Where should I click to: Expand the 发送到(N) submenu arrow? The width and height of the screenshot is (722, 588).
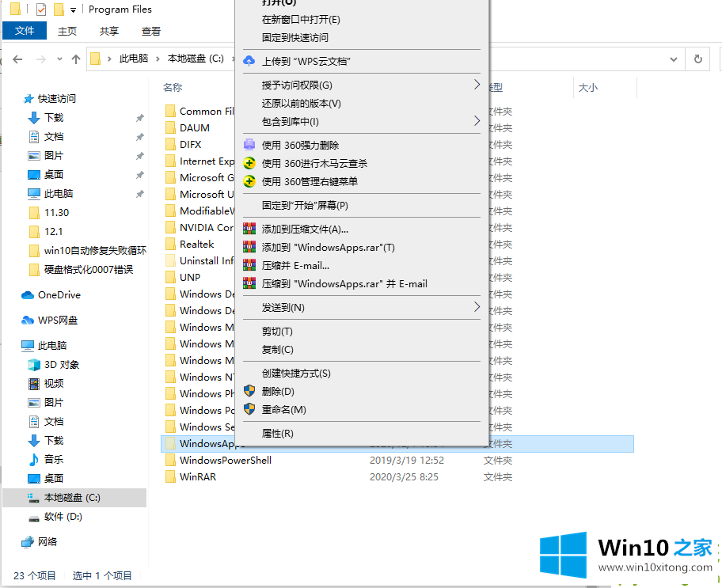(477, 307)
